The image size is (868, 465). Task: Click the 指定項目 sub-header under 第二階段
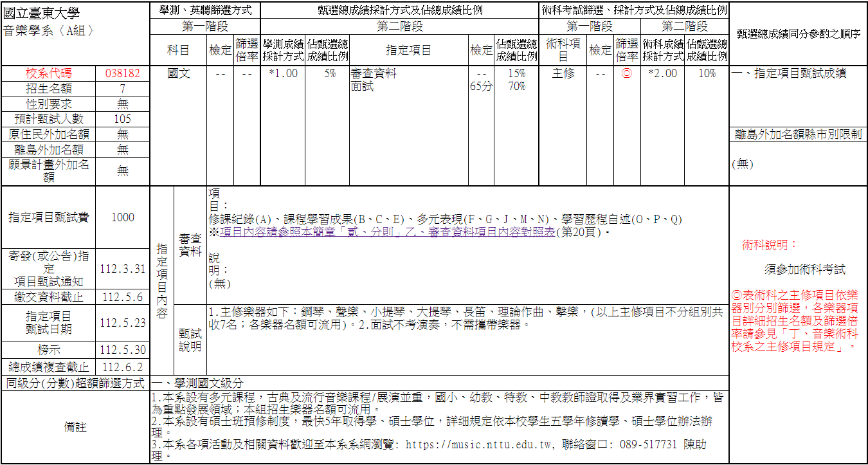(408, 50)
